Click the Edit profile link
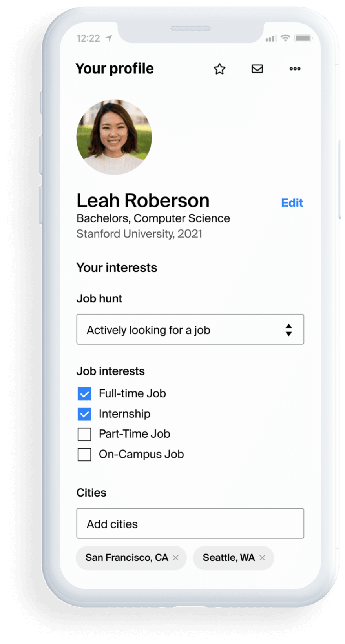This screenshot has width=345, height=644. click(x=292, y=203)
